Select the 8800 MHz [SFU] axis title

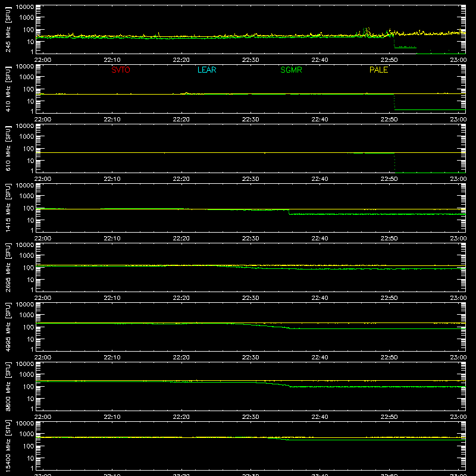(8, 387)
